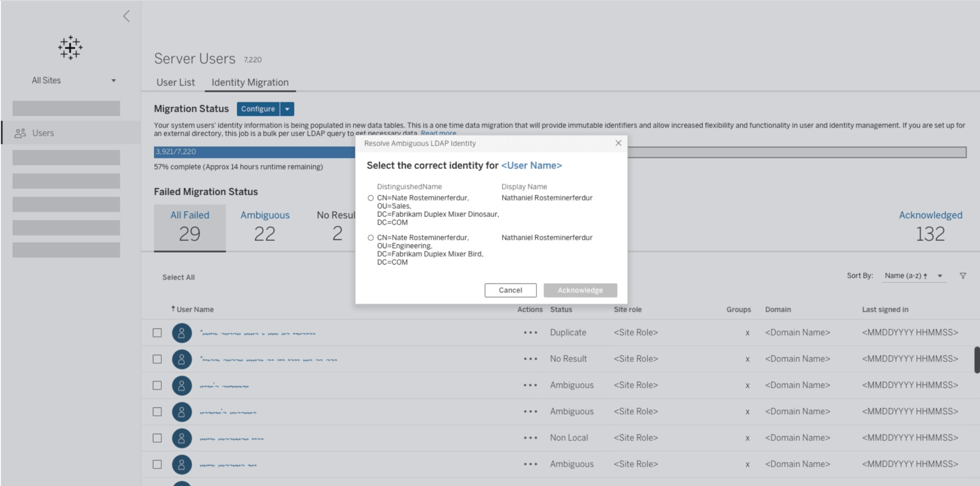980x486 pixels.
Task: Close the Resolve Ambiguous LDAP Identity dialog
Action: (x=618, y=143)
